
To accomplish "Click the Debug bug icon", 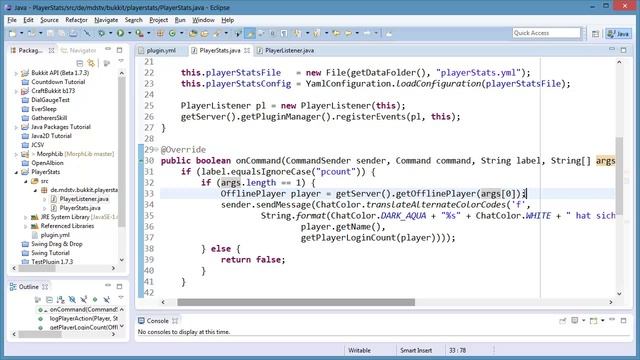I will (102, 33).
